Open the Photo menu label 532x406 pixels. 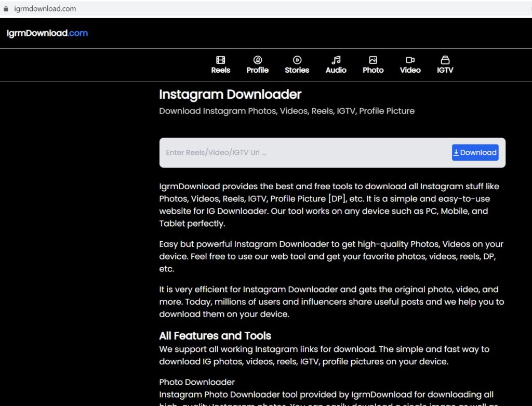coord(373,70)
